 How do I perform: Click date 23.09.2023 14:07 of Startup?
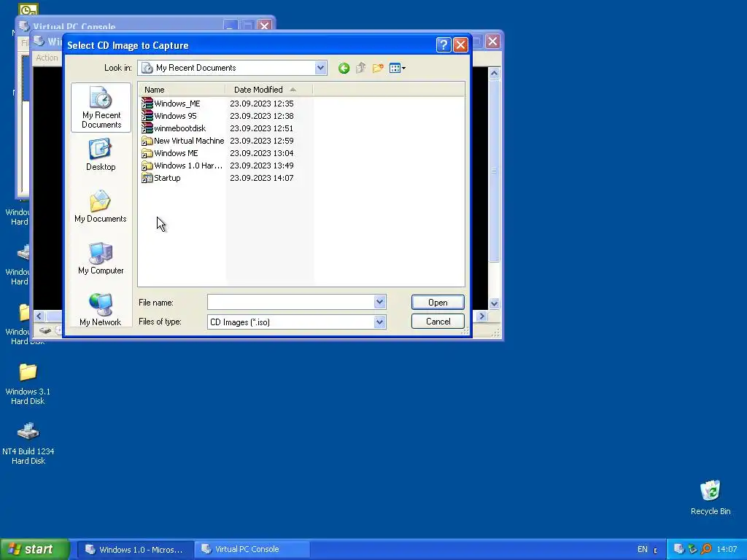262,178
